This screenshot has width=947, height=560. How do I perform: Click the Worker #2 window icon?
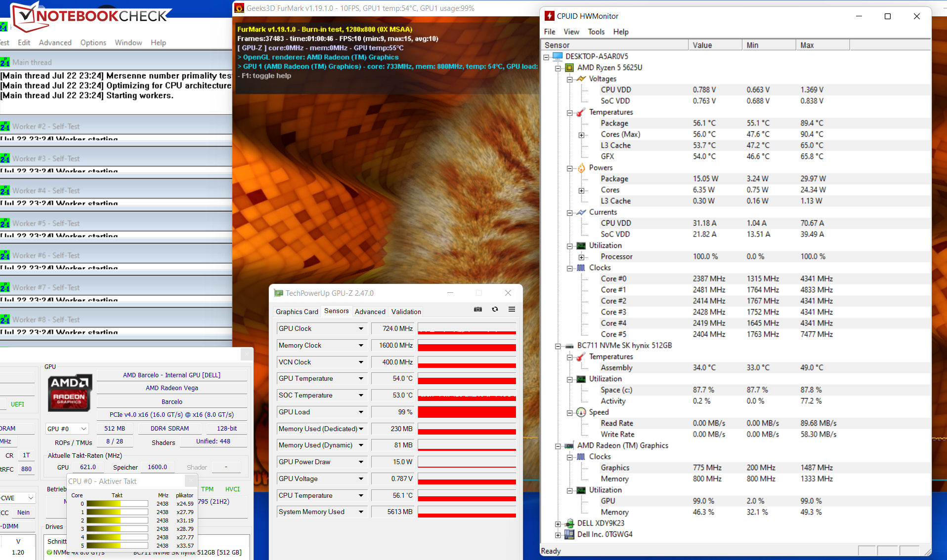click(5, 126)
